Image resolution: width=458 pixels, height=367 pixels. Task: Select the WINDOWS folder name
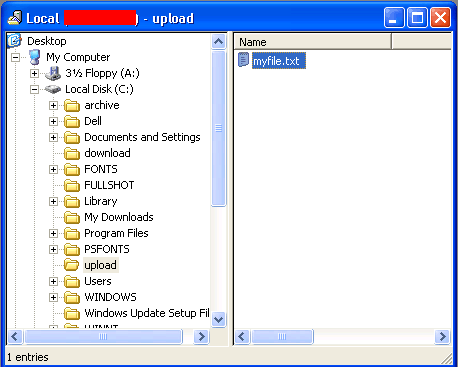[x=110, y=297]
